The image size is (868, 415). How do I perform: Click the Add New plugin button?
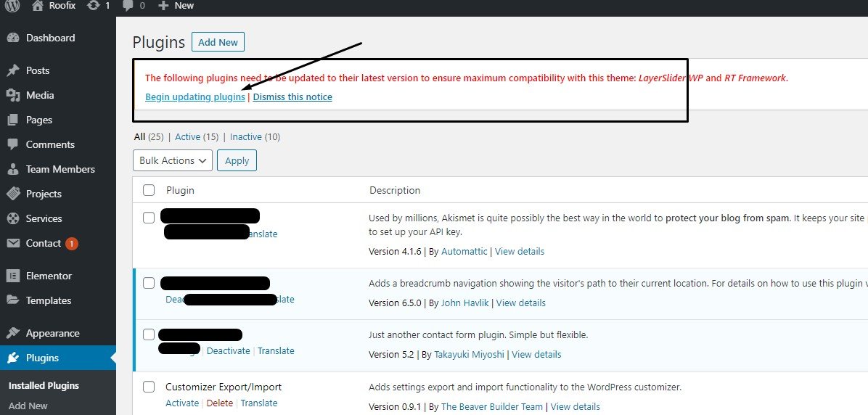pyautogui.click(x=218, y=42)
